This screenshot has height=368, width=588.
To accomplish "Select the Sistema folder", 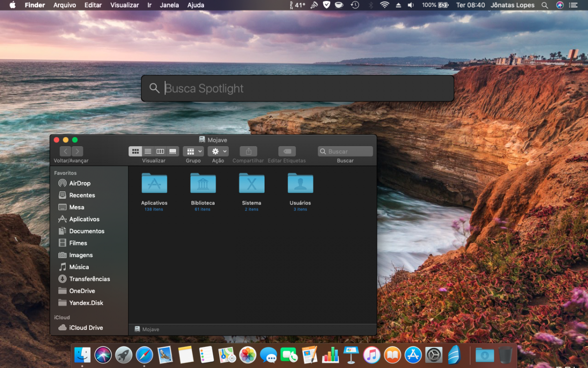I will pyautogui.click(x=251, y=183).
